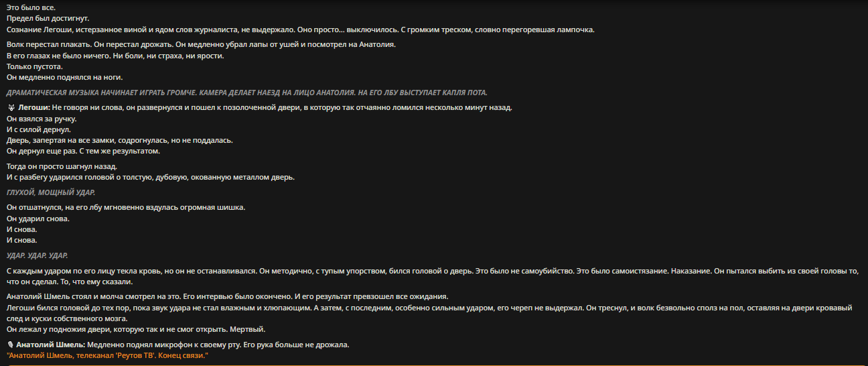
Task: Click the line 'Он ударил снова.'
Action: click(x=38, y=219)
